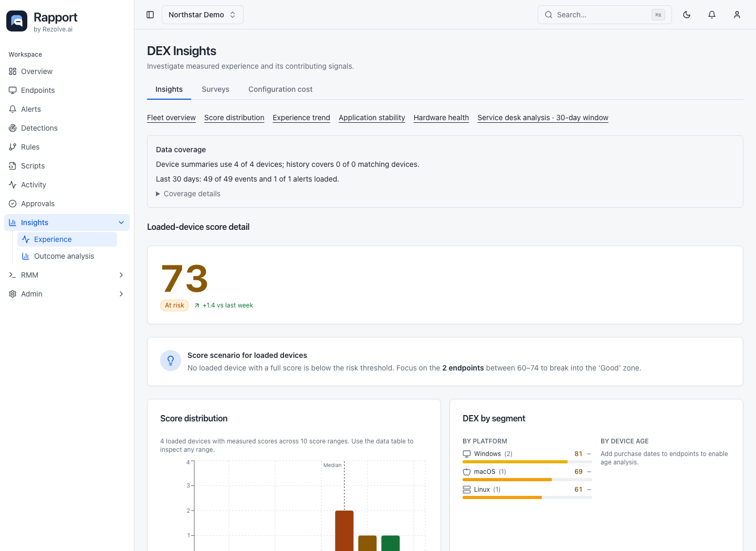Switch to the Insights tab

(169, 89)
